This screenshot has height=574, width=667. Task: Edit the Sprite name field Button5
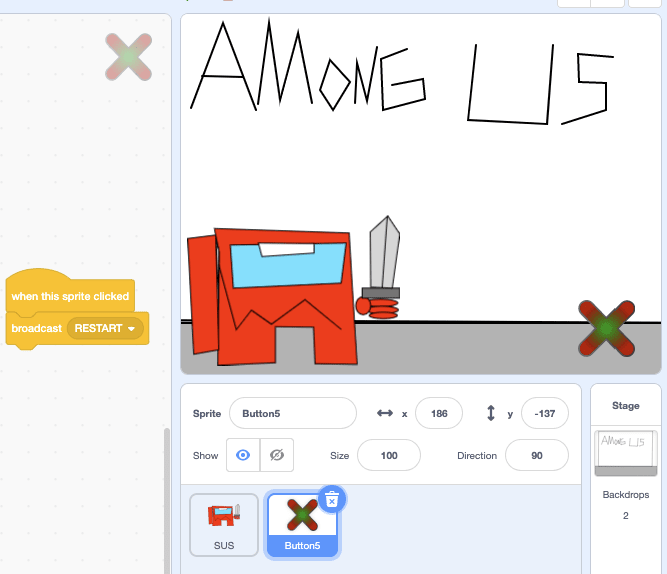[293, 413]
